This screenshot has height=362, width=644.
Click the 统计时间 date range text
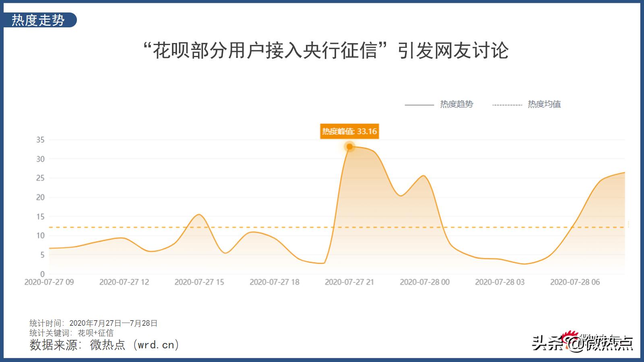click(93, 323)
